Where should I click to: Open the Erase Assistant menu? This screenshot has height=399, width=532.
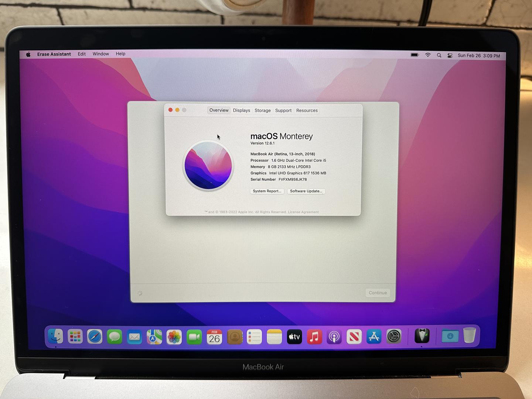(x=54, y=54)
